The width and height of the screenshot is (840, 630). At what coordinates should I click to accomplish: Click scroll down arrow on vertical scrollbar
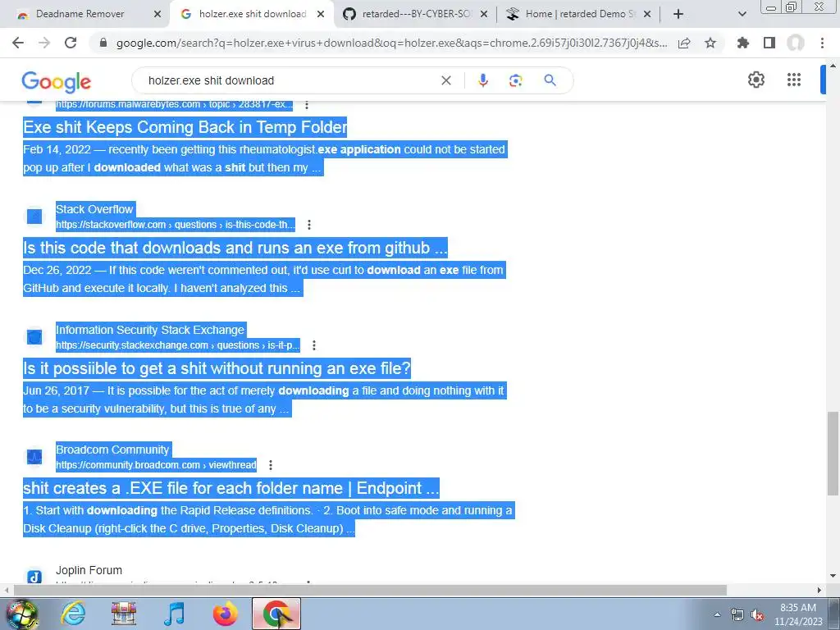point(833,577)
